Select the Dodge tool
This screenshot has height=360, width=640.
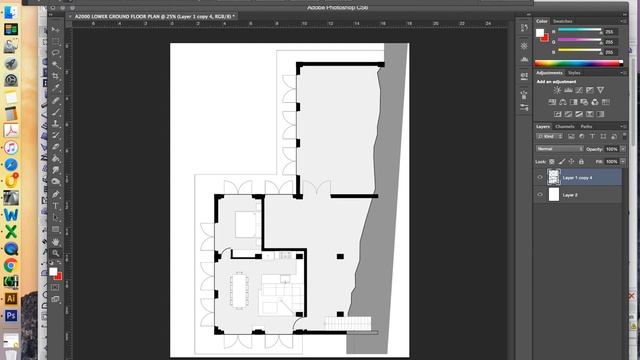[x=56, y=182]
